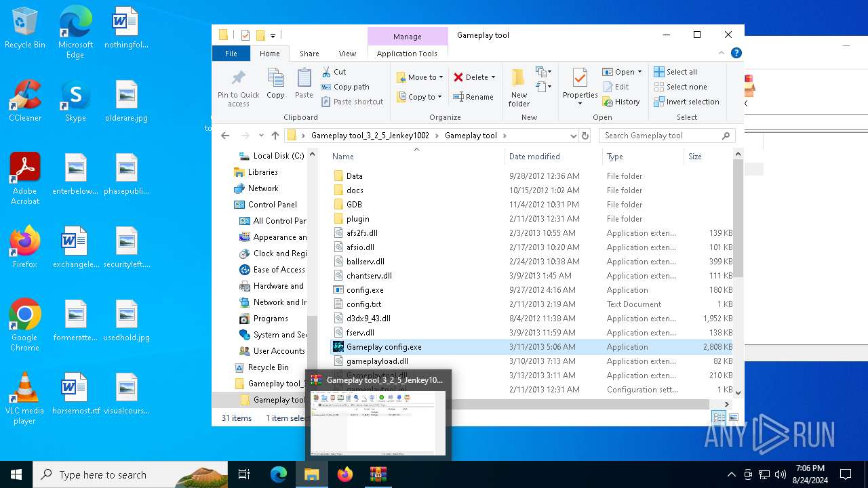This screenshot has width=868, height=488.
Task: Switch to the Share tab
Action: pos(309,54)
